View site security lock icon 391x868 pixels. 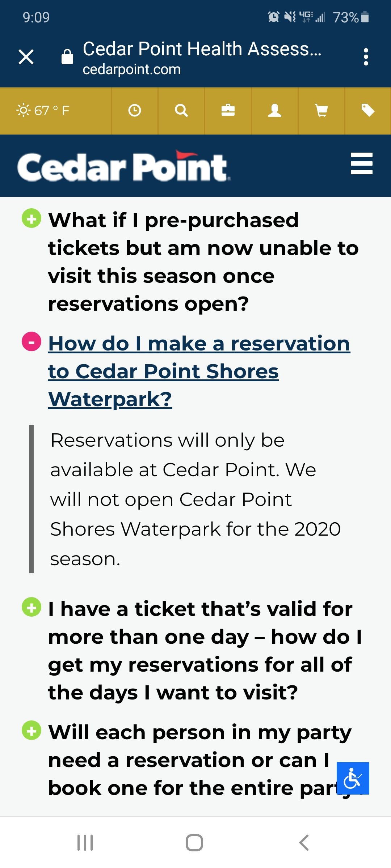67,56
